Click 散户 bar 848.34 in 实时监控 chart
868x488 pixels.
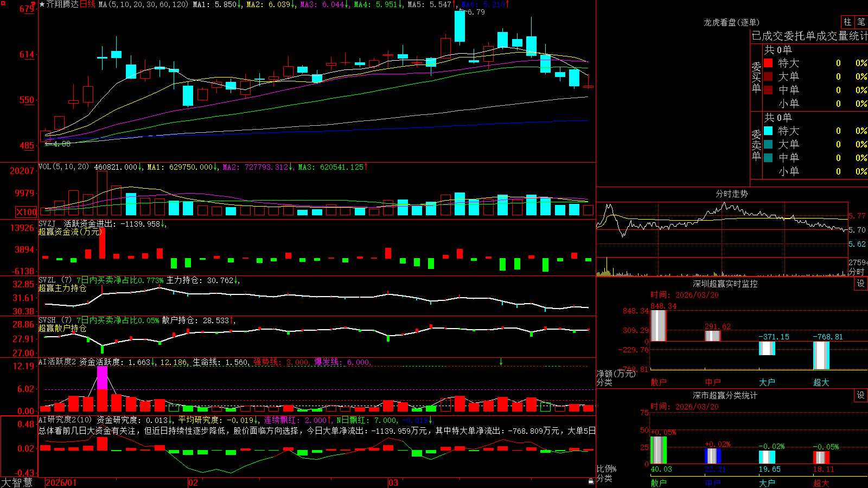pos(659,325)
